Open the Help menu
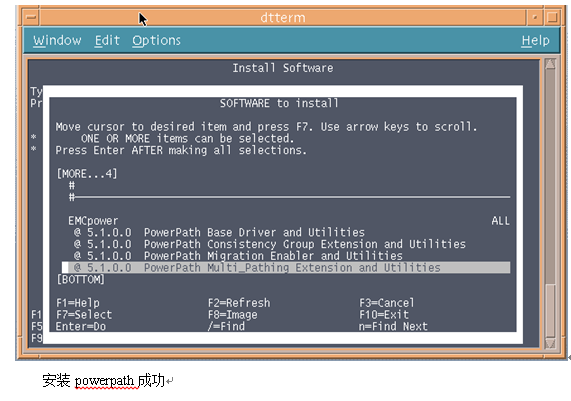Viewport: 571px width, 401px height. point(535,40)
